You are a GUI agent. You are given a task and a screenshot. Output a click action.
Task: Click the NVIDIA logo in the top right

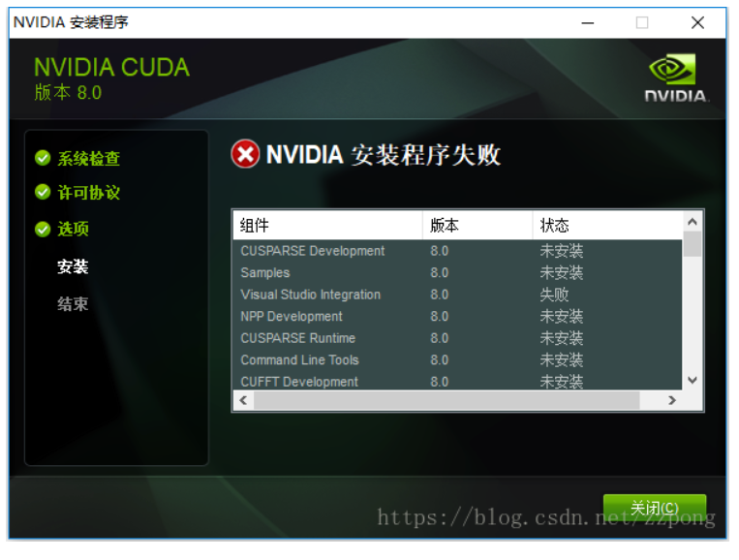pos(675,78)
